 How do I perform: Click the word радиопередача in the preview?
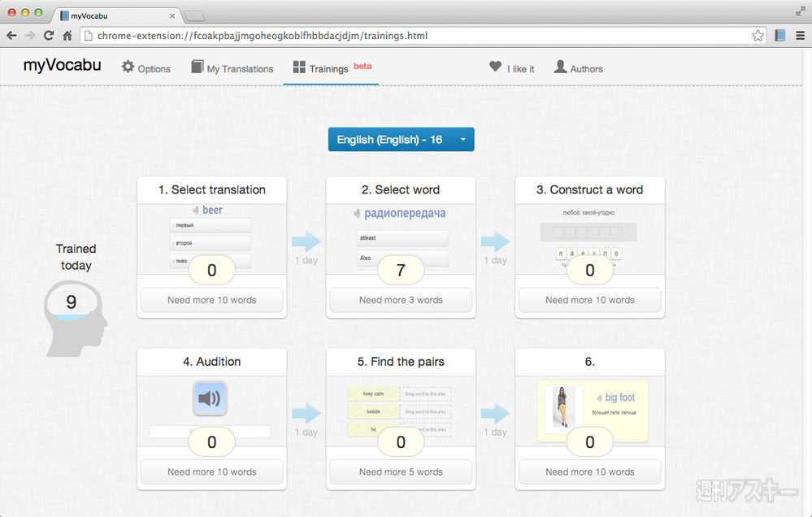coord(405,213)
